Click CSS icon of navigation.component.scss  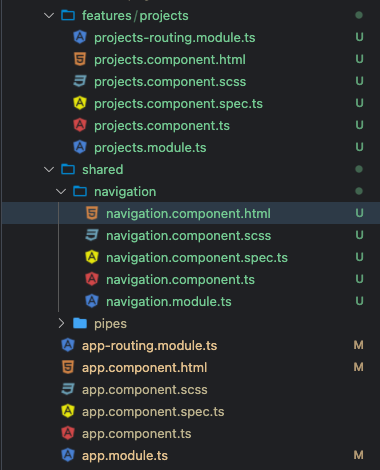[x=92, y=235]
